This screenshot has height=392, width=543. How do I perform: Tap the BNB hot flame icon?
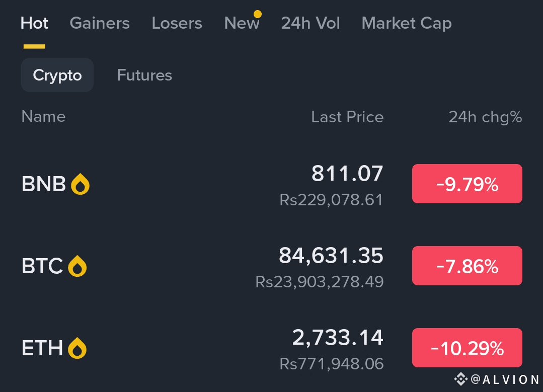[x=80, y=184]
